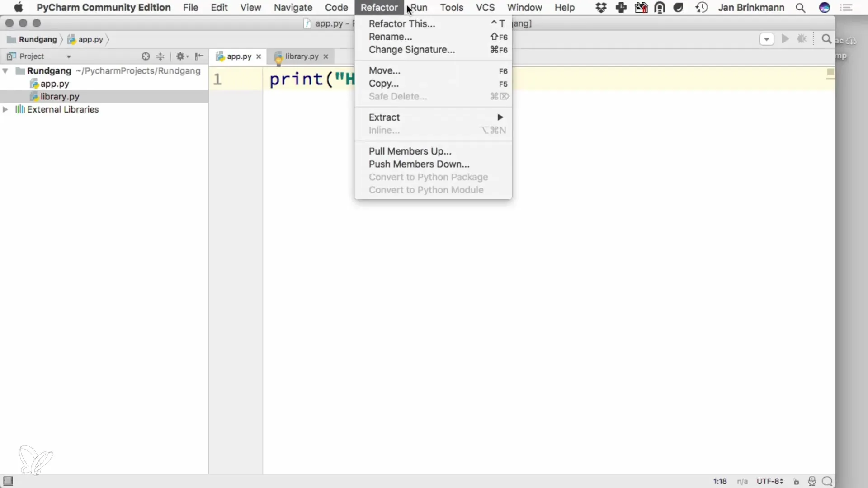
Task: Expand the External Libraries node
Action: coord(5,109)
